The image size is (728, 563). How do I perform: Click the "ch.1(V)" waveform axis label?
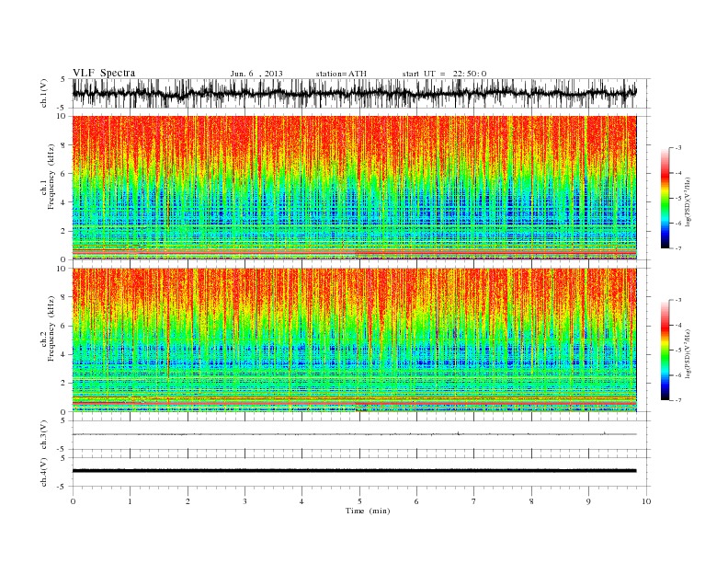tap(44, 93)
